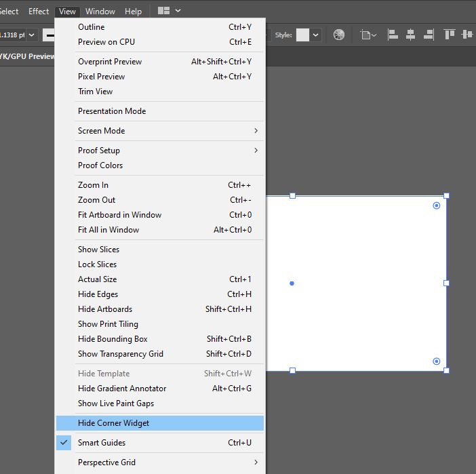Choose Actual Size
476x474 pixels.
pos(160,279)
